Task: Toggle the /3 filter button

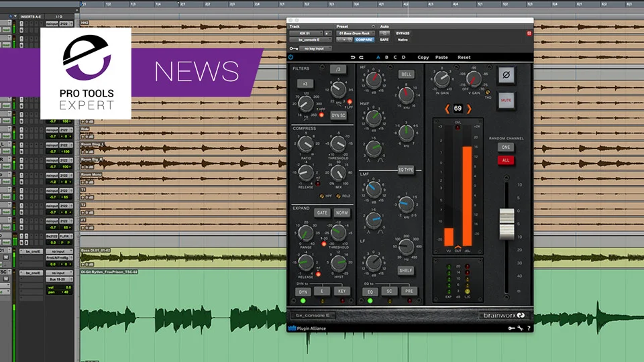Action: click(x=338, y=69)
